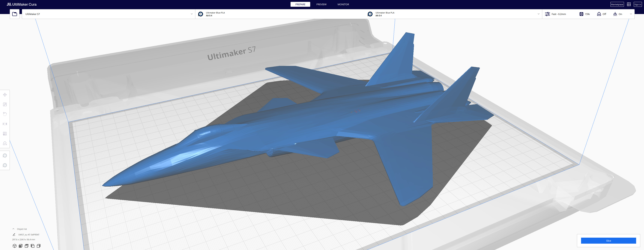
Task: Switch to the PREVIEW tab
Action: 321,4
